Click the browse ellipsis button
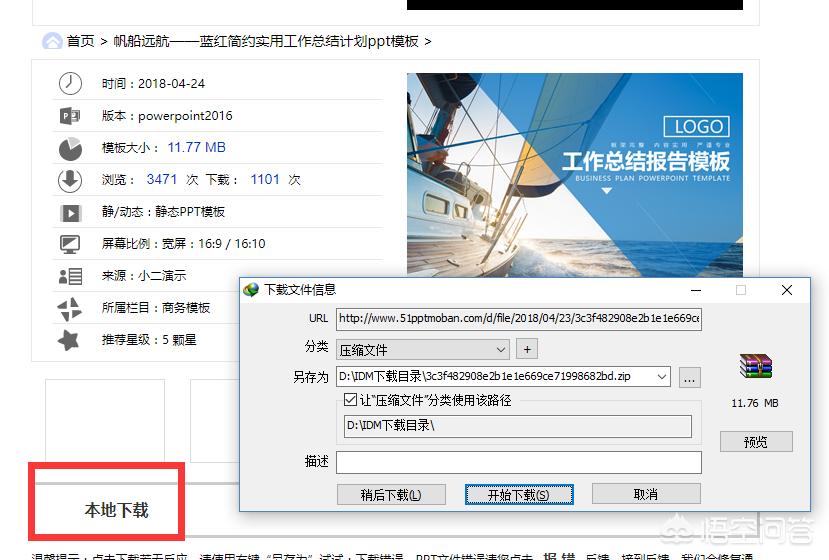The image size is (829, 560). tap(689, 378)
